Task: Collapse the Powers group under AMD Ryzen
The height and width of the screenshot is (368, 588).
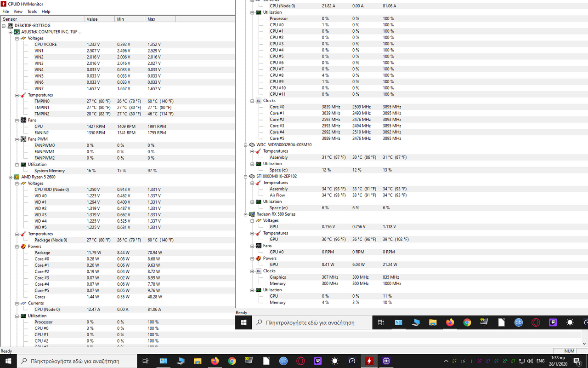Action: (x=17, y=247)
